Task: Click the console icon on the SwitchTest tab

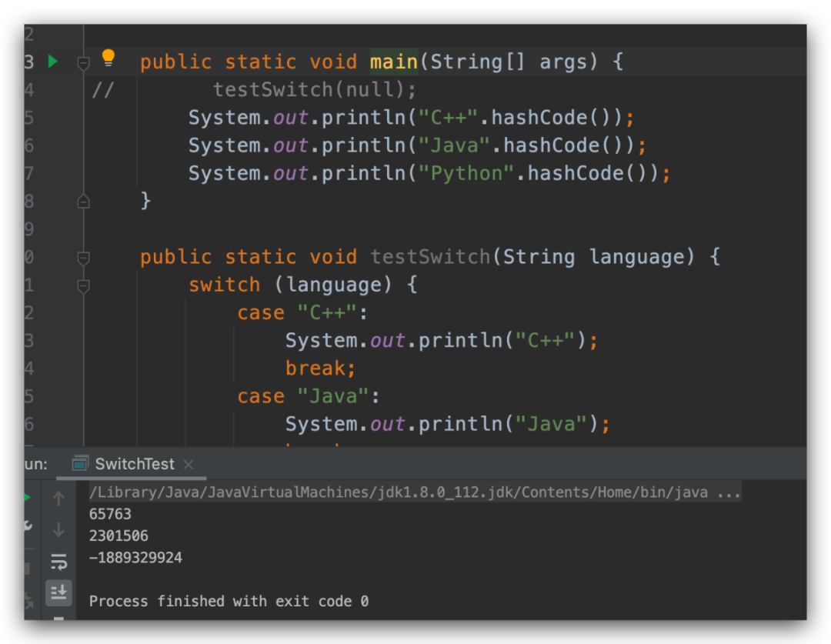Action: 80,463
